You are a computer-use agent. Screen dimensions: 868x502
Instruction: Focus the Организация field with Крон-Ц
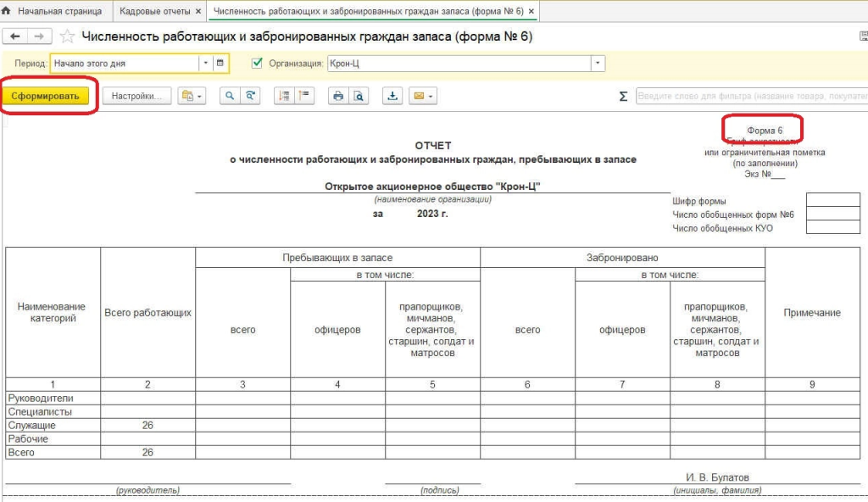[459, 63]
